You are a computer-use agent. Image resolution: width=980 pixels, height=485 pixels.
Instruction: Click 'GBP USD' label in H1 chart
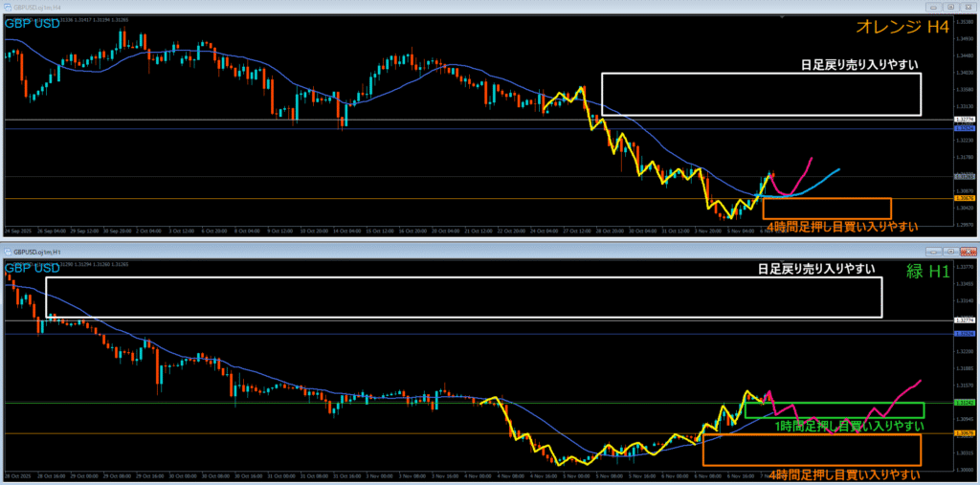coord(33,268)
